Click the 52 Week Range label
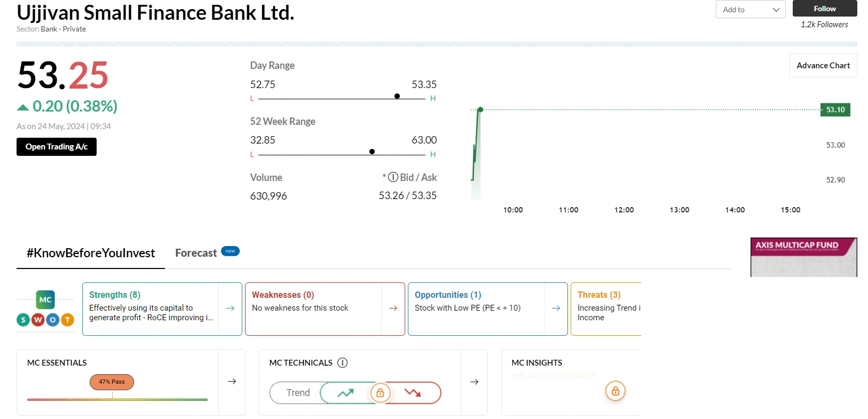 [282, 122]
